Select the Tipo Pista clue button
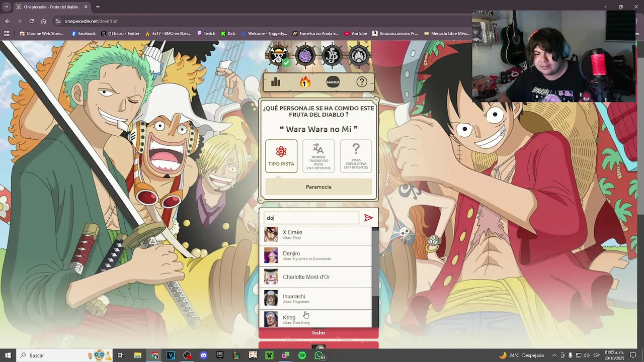This screenshot has height=362, width=644. 281,156
